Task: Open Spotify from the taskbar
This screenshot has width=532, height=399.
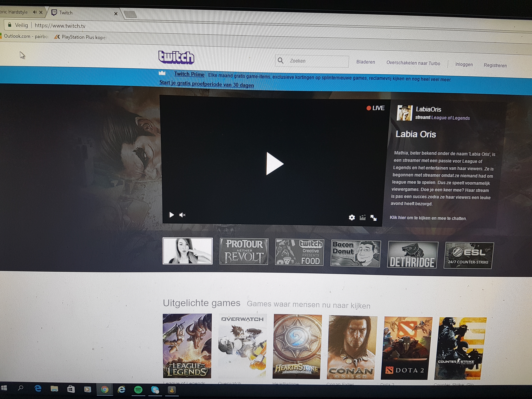Action: click(138, 390)
